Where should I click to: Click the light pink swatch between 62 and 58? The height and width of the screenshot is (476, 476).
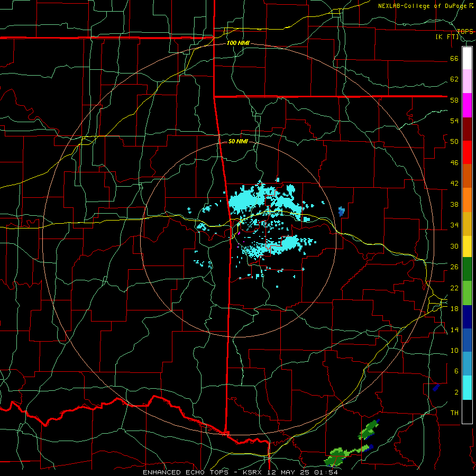467,81
